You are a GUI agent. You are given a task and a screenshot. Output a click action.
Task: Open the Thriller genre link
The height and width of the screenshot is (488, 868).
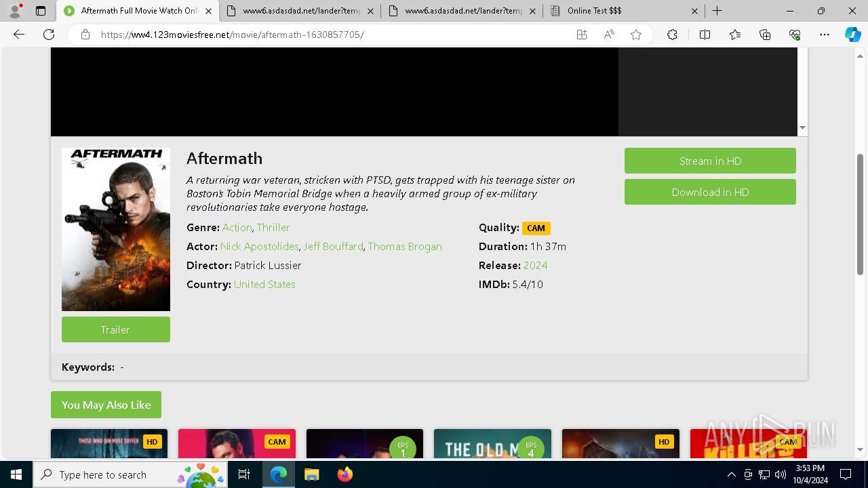(273, 228)
